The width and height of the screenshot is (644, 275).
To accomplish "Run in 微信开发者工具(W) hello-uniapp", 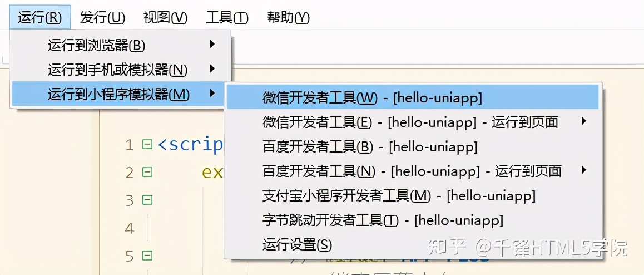I will [x=413, y=97].
